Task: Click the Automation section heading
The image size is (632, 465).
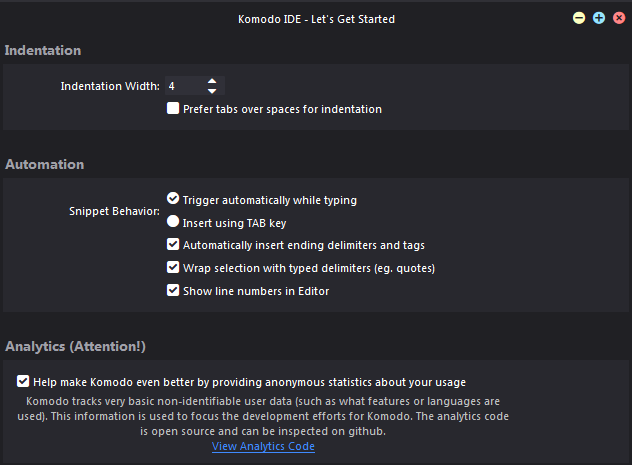Action: click(x=45, y=164)
